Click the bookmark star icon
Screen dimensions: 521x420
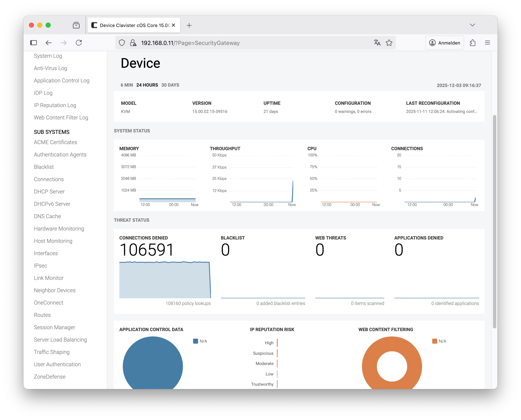pos(389,43)
